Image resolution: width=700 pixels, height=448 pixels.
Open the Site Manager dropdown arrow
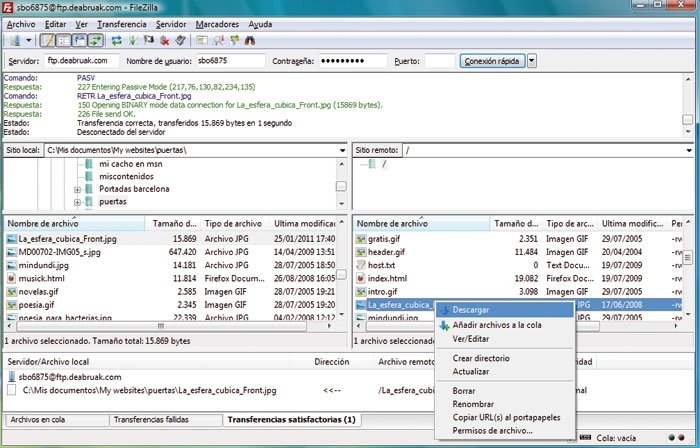pyautogui.click(x=29, y=41)
